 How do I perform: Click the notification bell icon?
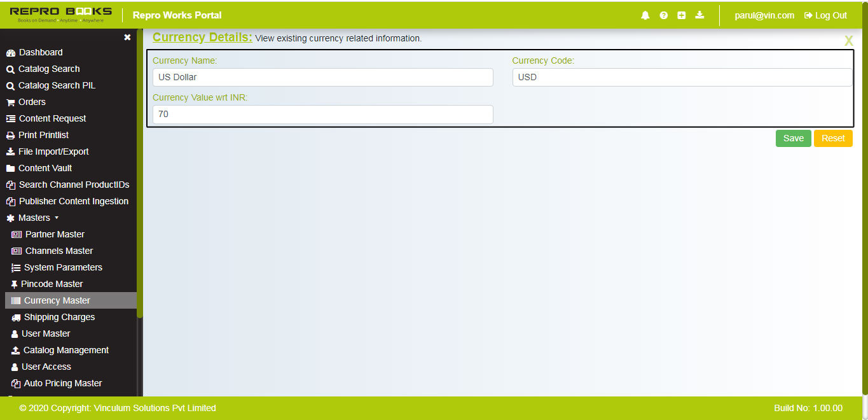[645, 15]
